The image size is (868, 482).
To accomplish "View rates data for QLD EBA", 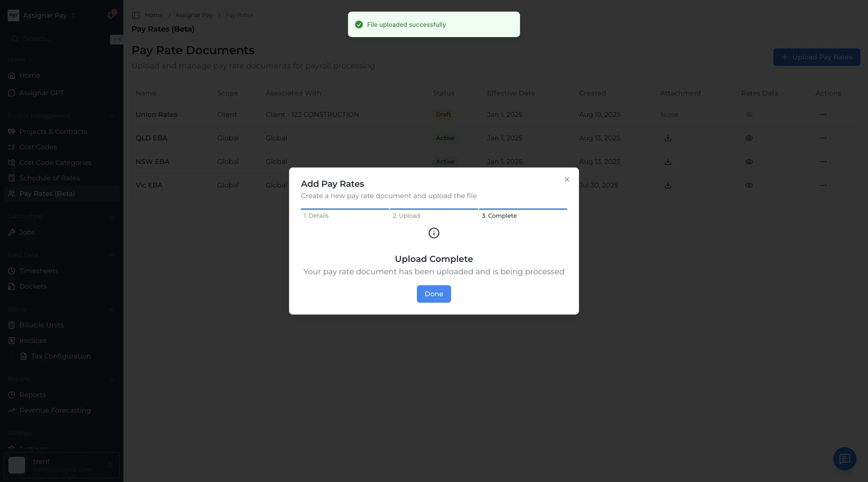I will [749, 138].
